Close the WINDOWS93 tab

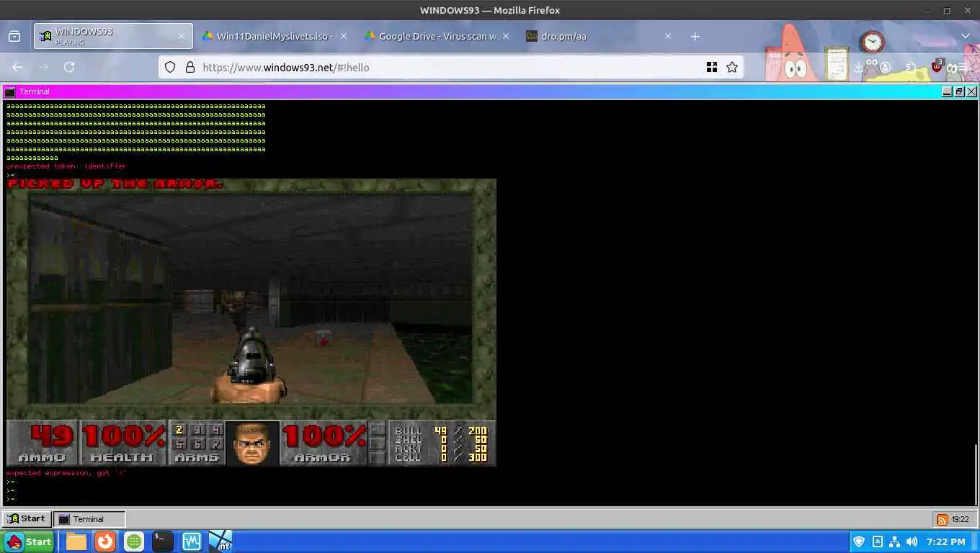pyautogui.click(x=182, y=36)
